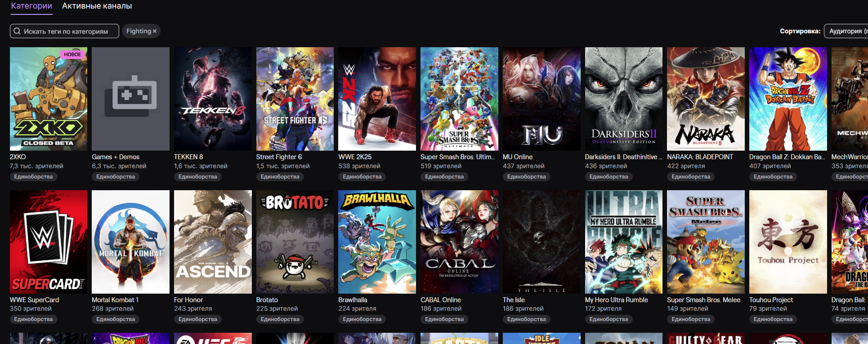Screen dimensions: 868x344
Task: Click the 'CABAL Online' title link
Action: coord(441,300)
